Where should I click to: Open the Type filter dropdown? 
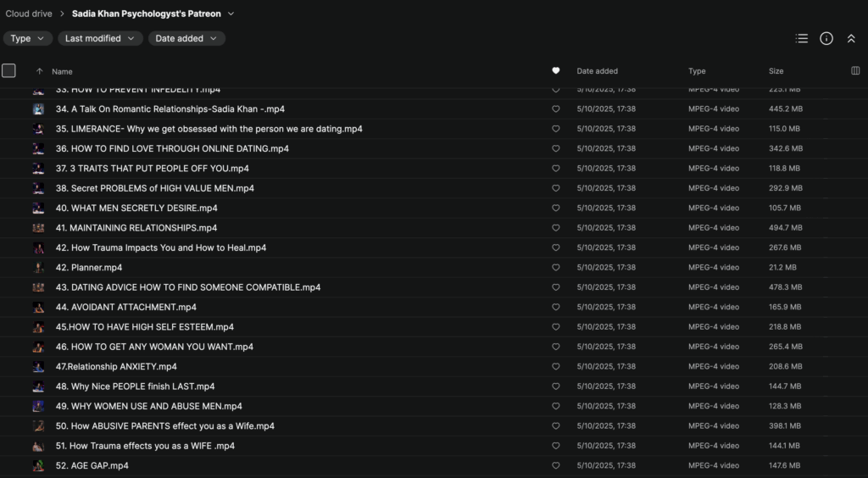click(28, 38)
